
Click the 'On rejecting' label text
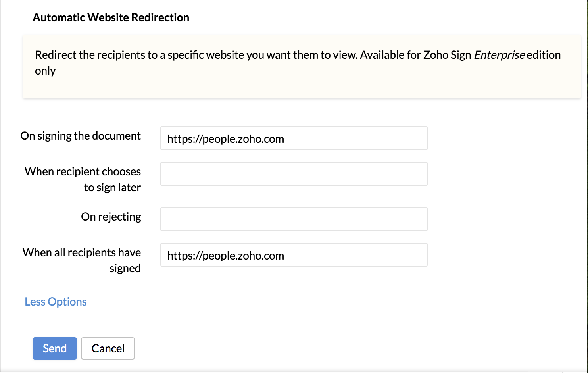[111, 217]
